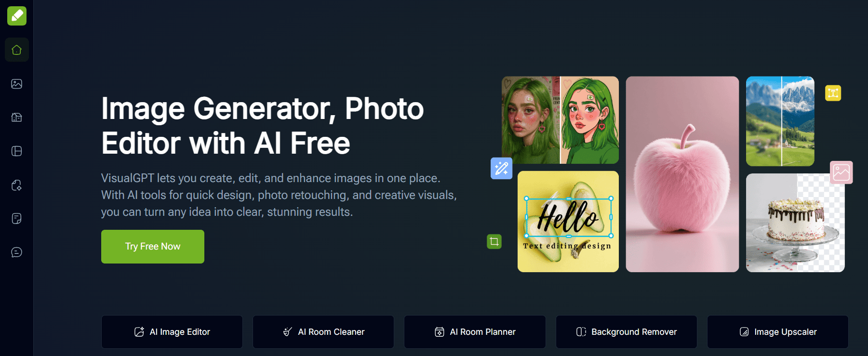This screenshot has width=868, height=356.
Task: Open the AI Room Cleaner tool
Action: click(323, 332)
